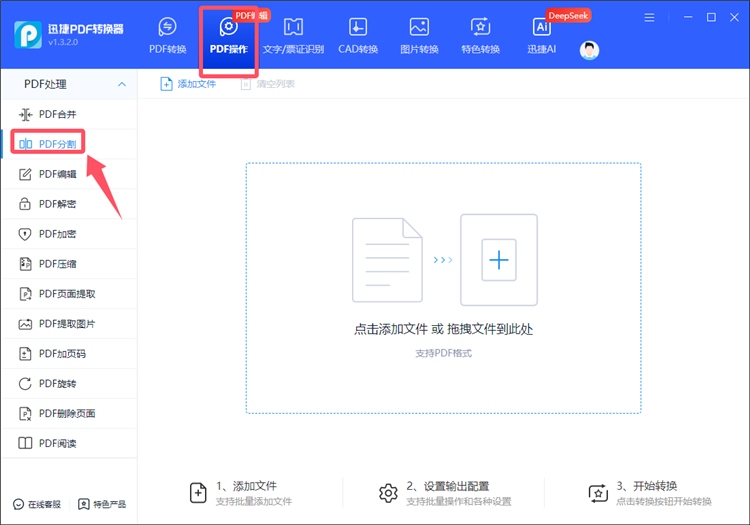Image resolution: width=750 pixels, height=525 pixels.
Task: Maximize the application window
Action: pos(711,17)
